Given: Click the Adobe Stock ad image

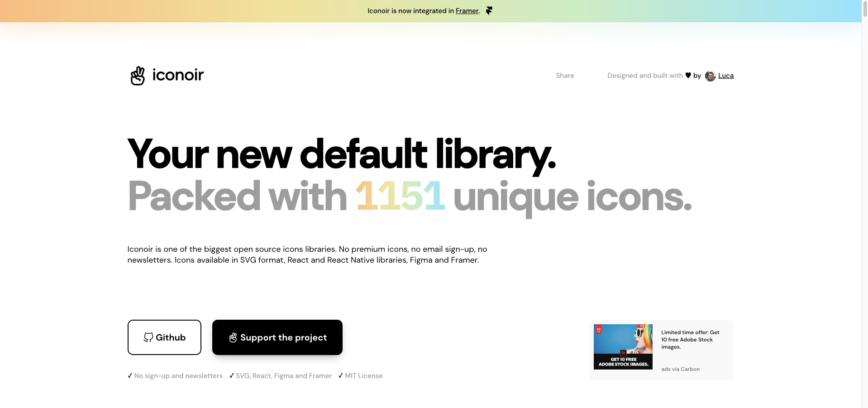Looking at the screenshot, I should click(x=623, y=347).
